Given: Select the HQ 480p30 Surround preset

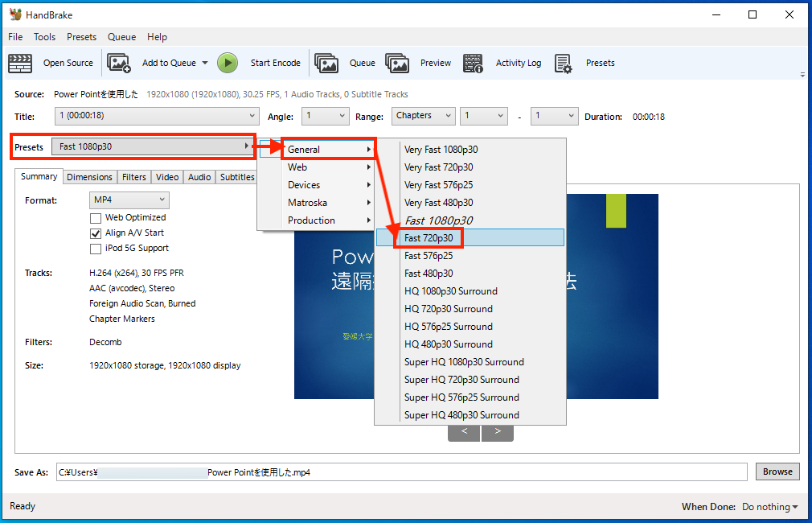Looking at the screenshot, I should pos(470,344).
